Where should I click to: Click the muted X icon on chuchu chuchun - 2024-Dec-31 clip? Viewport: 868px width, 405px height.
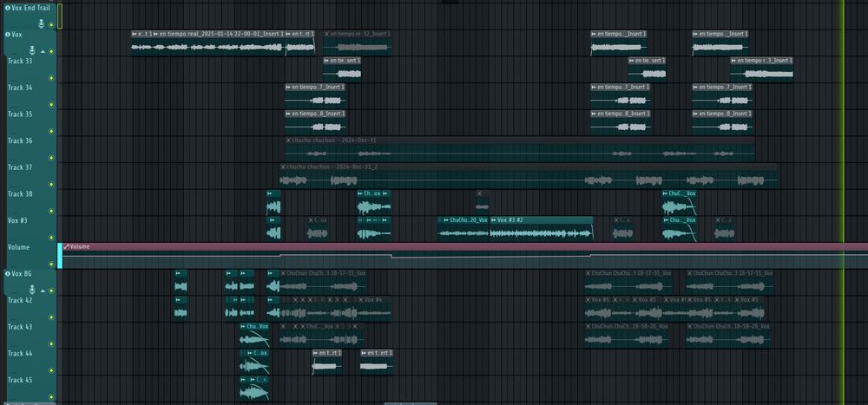(288, 140)
